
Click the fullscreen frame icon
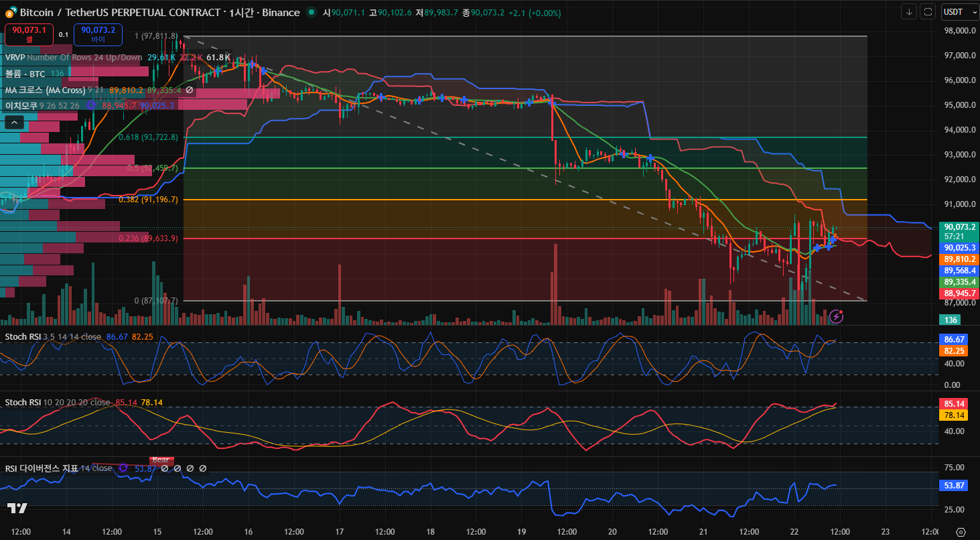pos(928,11)
